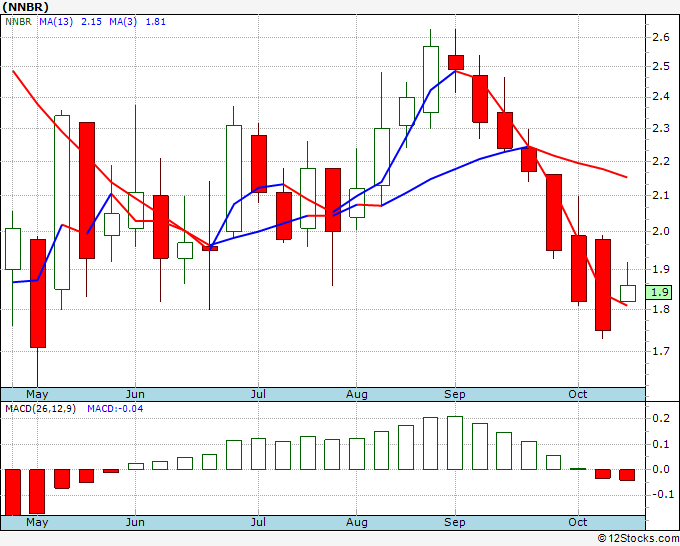
Task: Click the 2.2 price axis label
Action: pyautogui.click(x=661, y=161)
